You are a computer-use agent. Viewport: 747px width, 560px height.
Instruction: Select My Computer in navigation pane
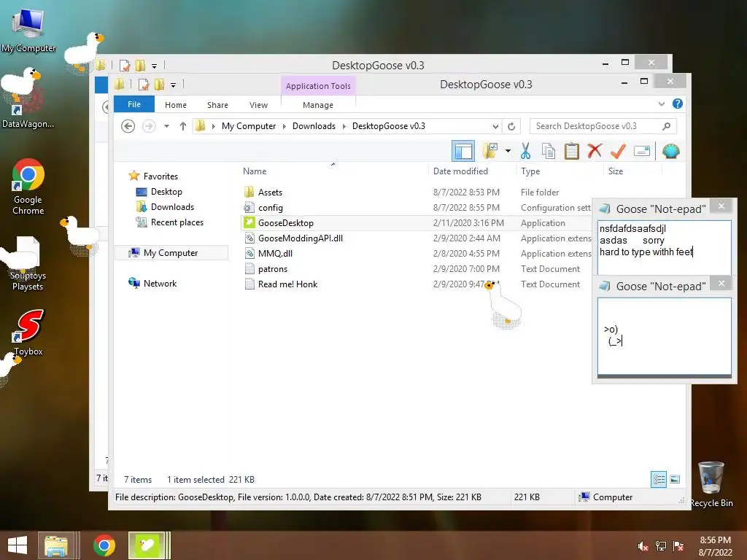[x=171, y=253]
